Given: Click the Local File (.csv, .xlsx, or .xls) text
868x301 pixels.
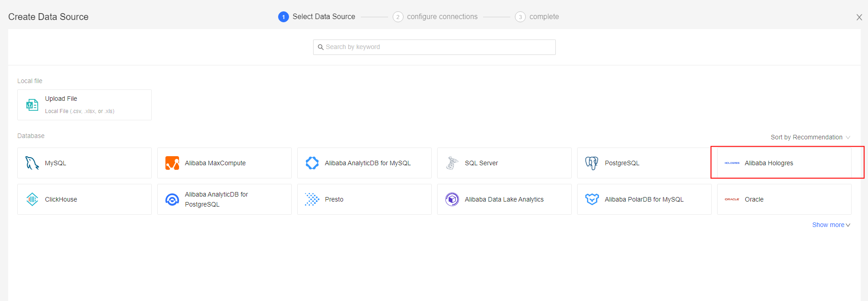Looking at the screenshot, I should click(80, 111).
